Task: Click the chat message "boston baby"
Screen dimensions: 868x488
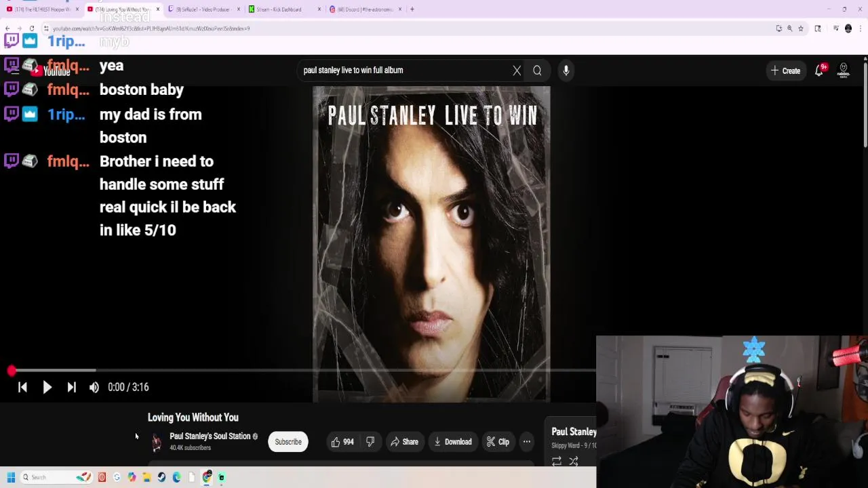Action: [142, 90]
